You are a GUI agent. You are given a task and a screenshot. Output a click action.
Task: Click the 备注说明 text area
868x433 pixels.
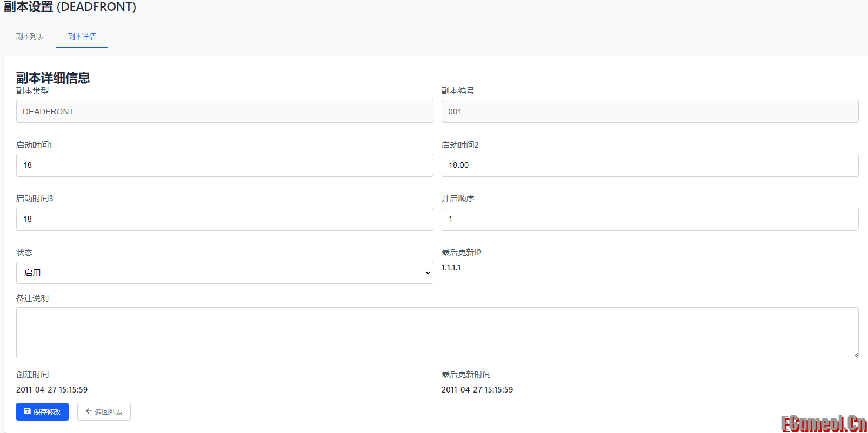click(x=437, y=333)
